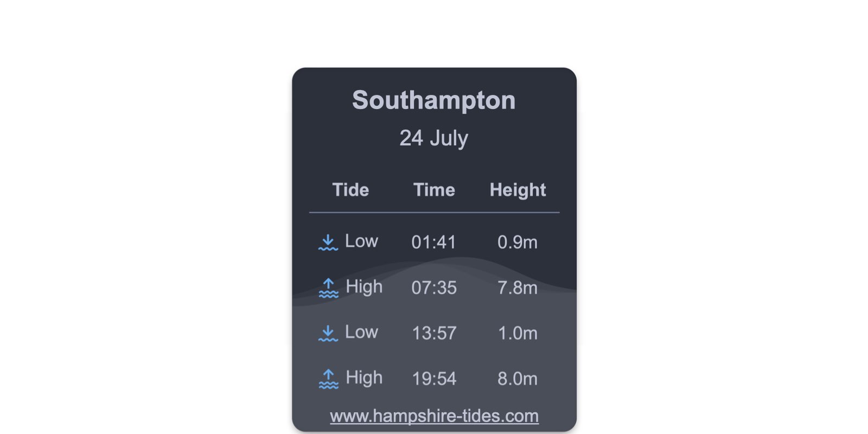Click the high tide icon beside 19:54

point(328,379)
